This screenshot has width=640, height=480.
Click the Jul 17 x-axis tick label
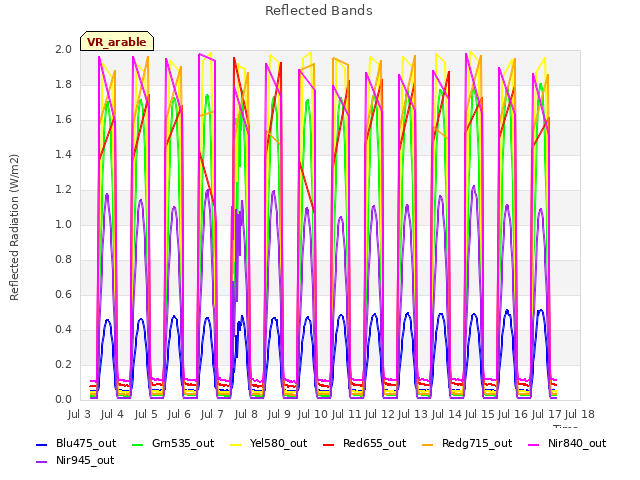coord(547,414)
